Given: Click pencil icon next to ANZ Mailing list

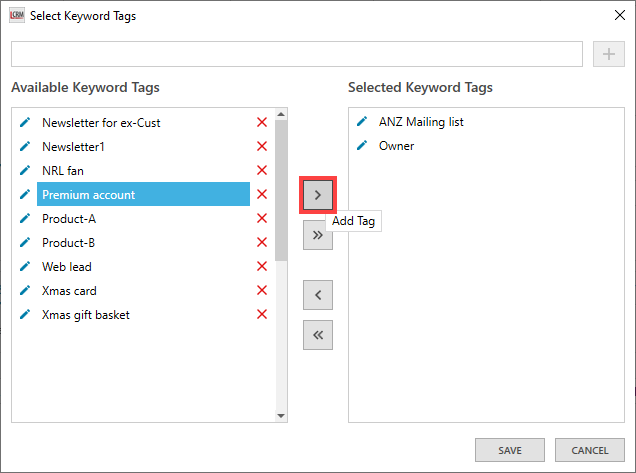Looking at the screenshot, I should coord(362,122).
